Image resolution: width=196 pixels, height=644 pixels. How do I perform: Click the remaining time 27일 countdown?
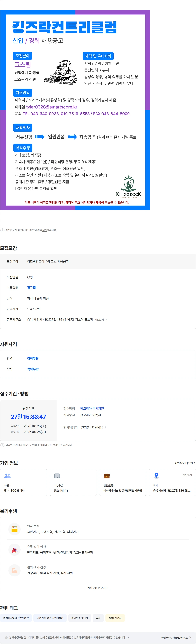pos(29,417)
